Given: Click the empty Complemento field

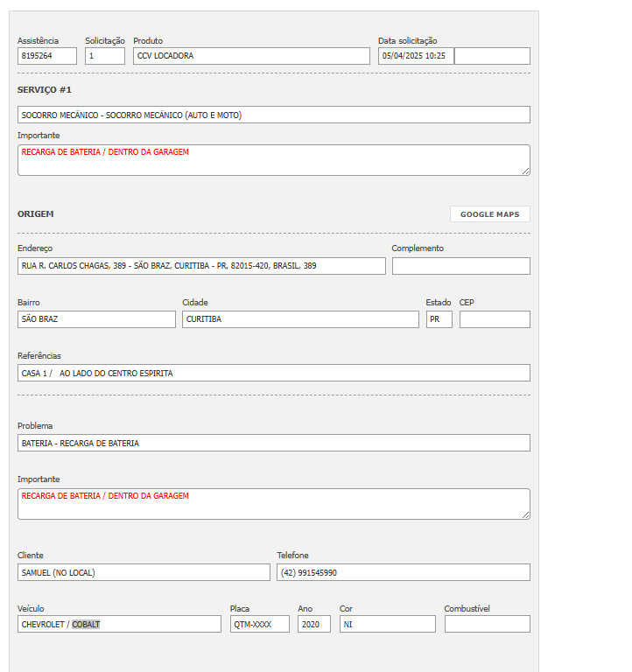Looking at the screenshot, I should tap(460, 266).
